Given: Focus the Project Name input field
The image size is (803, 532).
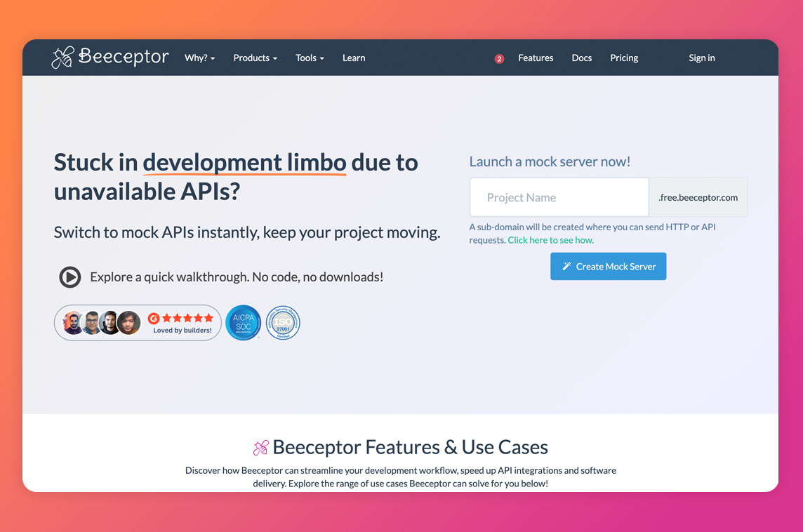Looking at the screenshot, I should (559, 197).
